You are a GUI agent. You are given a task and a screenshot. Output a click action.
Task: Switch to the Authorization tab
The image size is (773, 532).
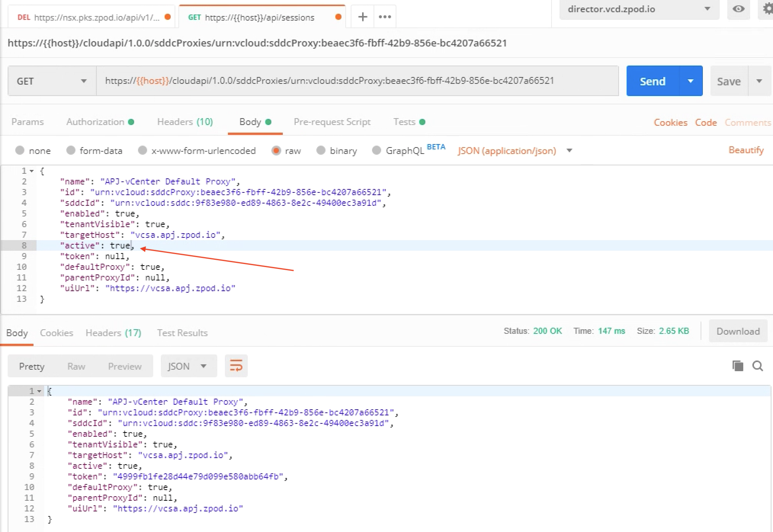pos(95,122)
